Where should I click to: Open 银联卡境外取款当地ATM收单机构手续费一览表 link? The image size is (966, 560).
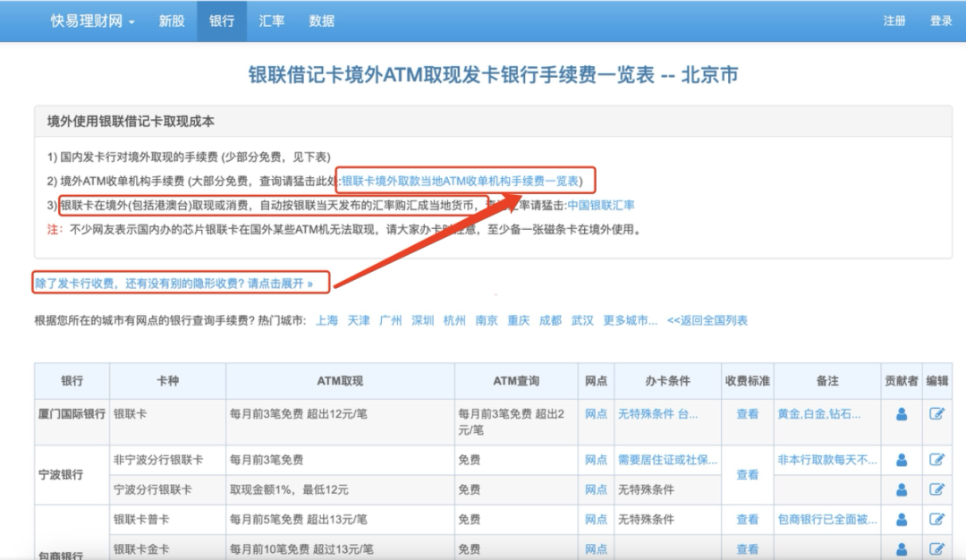coord(461,181)
